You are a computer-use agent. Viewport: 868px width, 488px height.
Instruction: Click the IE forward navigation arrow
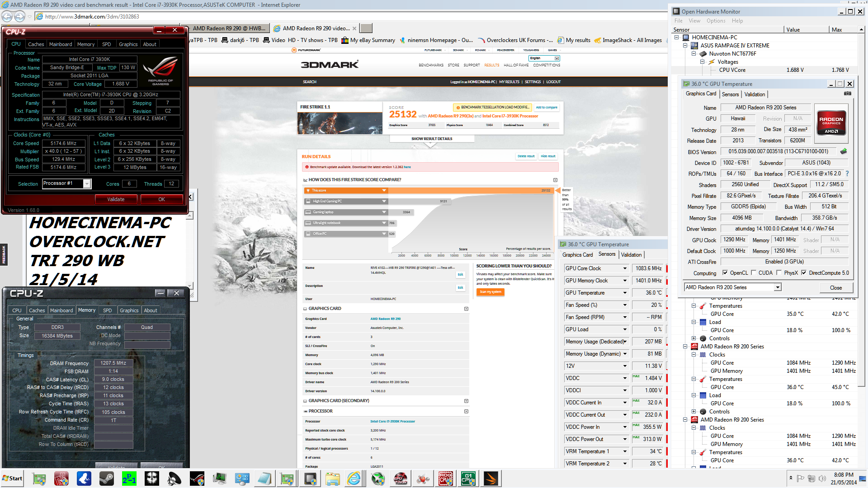[x=19, y=16]
